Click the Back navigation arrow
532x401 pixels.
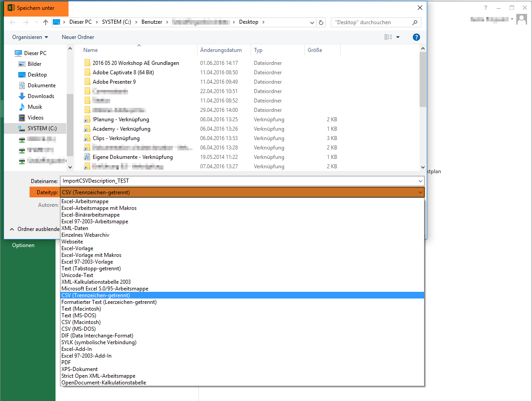pyautogui.click(x=13, y=22)
